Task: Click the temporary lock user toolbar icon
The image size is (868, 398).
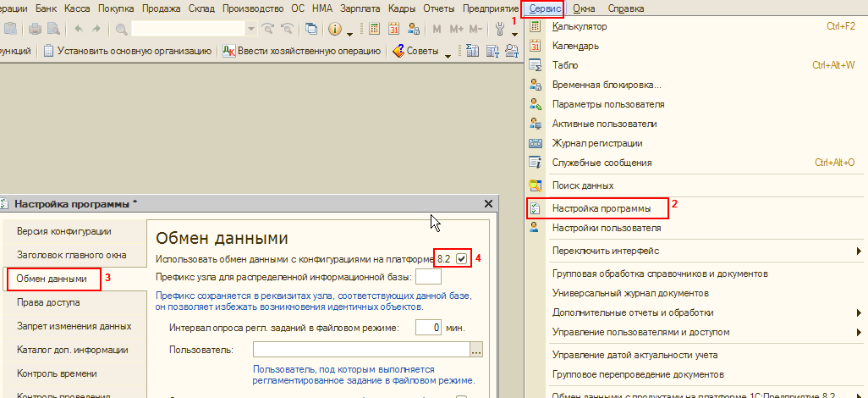Action: [x=414, y=29]
